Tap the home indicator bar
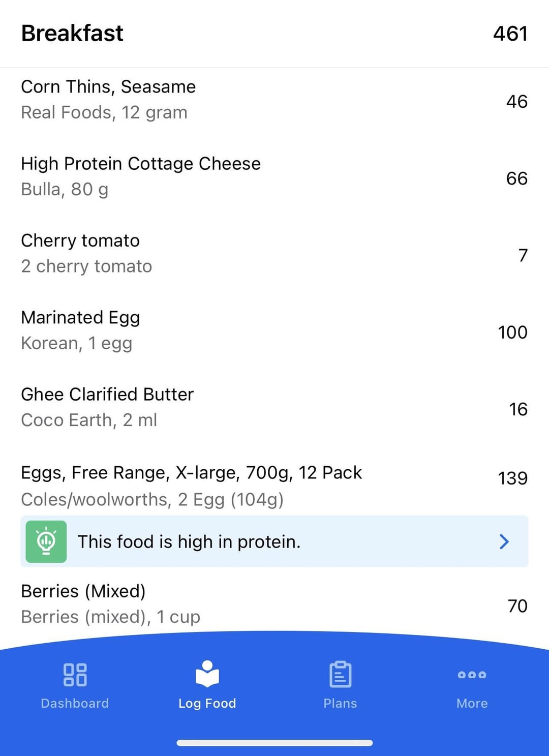 (x=274, y=743)
